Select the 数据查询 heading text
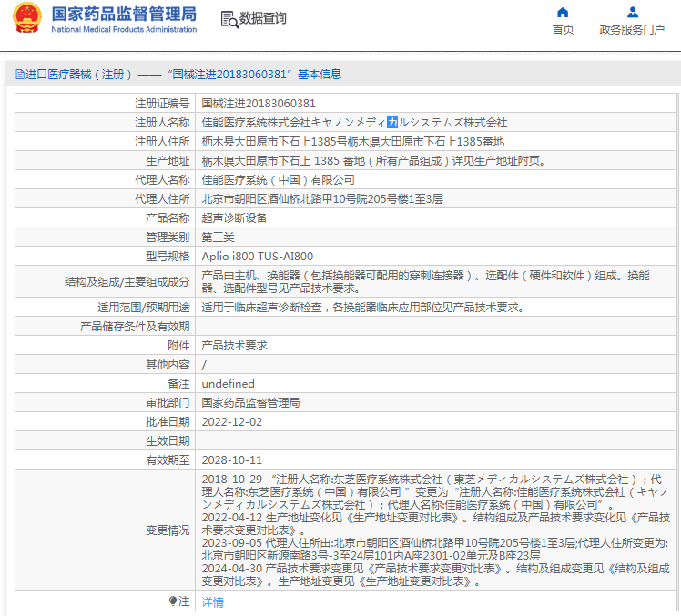 click(262, 19)
